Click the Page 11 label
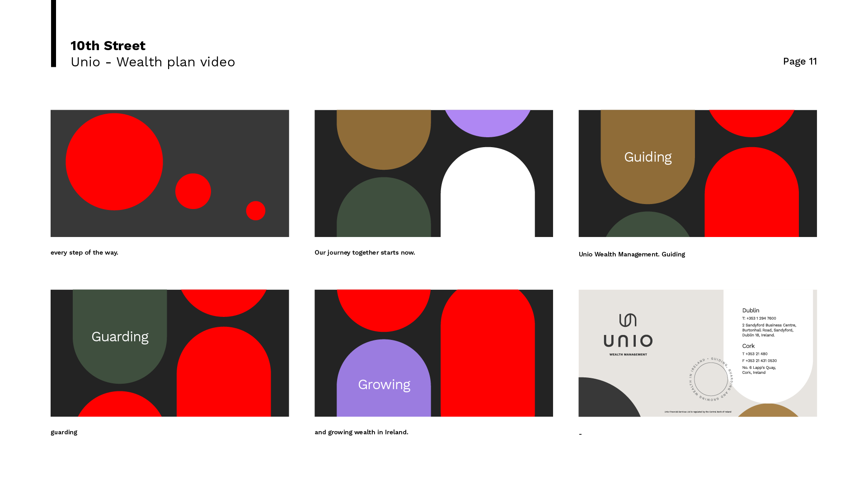This screenshot has width=868, height=488. click(799, 61)
